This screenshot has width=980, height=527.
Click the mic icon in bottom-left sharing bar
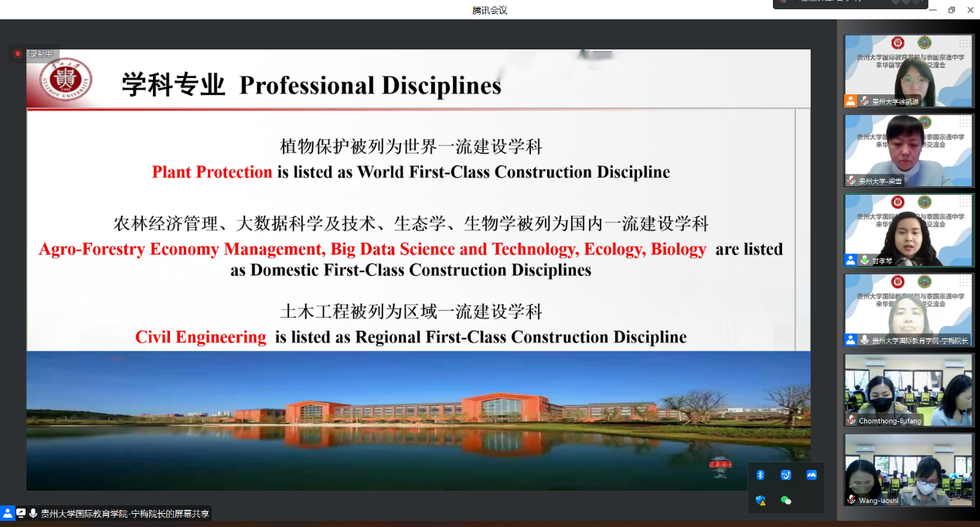(x=33, y=513)
